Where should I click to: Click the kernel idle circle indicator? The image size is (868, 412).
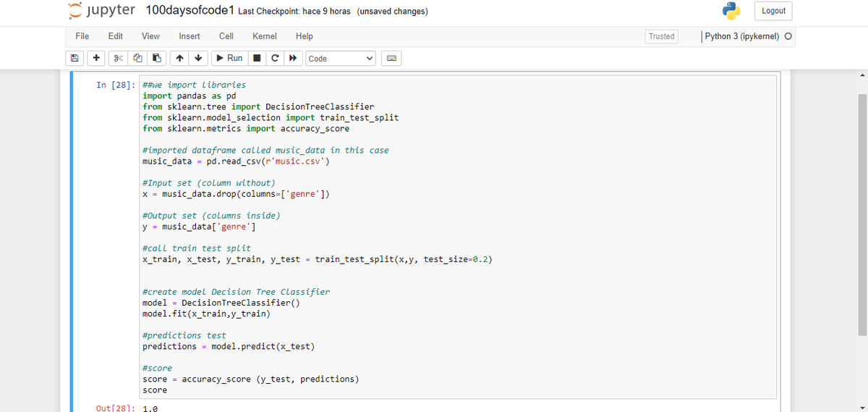tap(788, 36)
